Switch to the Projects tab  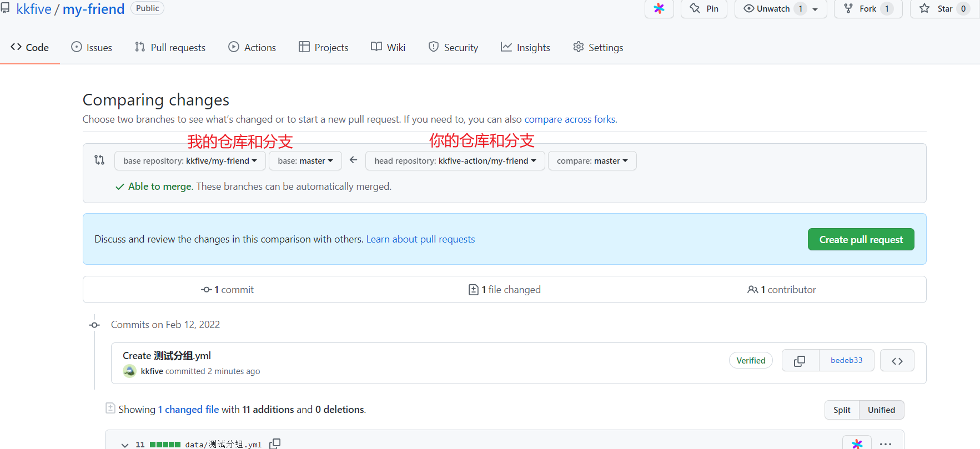[x=324, y=47]
